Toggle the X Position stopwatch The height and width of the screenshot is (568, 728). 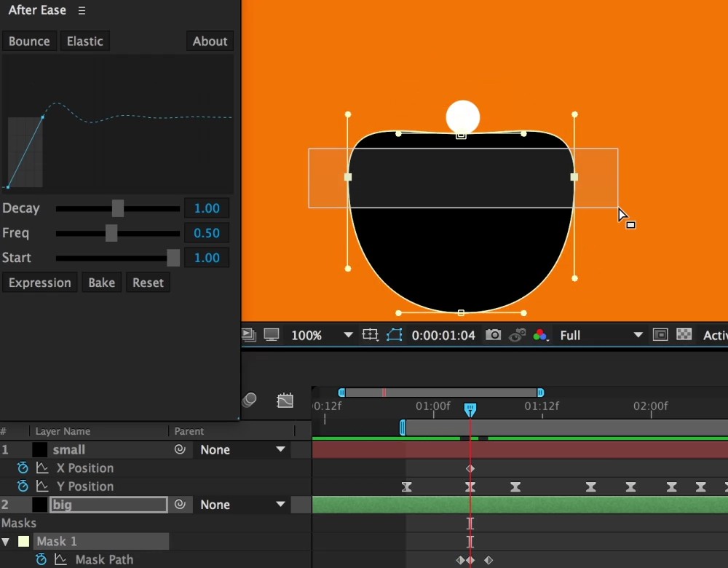pyautogui.click(x=23, y=468)
